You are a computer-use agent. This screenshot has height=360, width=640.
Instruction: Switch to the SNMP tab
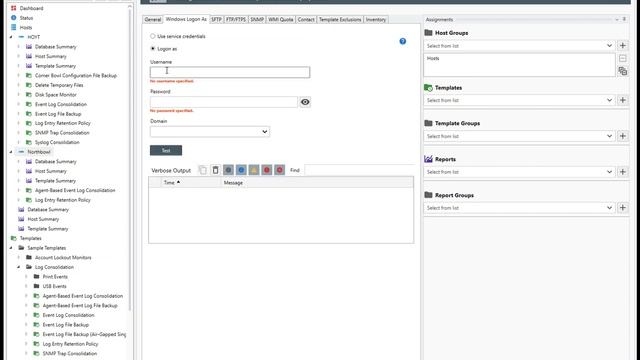click(257, 20)
